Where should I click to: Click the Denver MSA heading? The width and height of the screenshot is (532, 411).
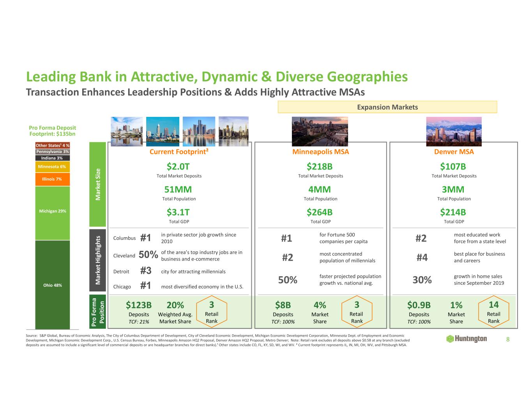[x=454, y=152]
